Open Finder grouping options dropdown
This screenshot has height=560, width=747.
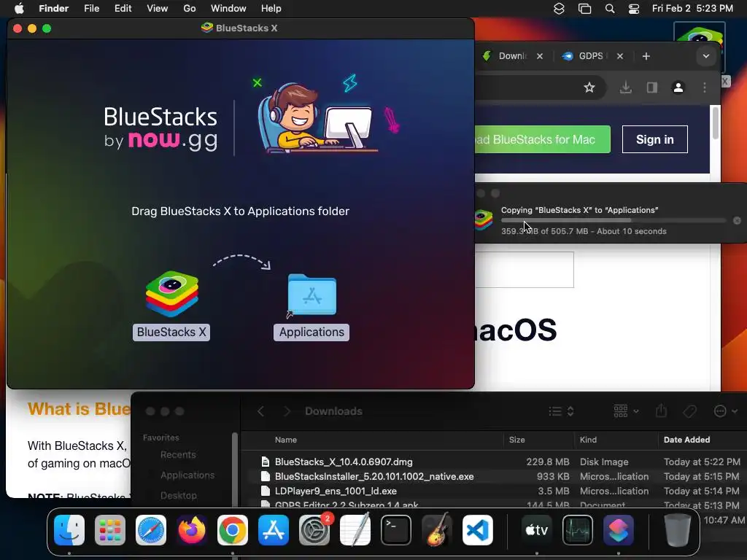click(x=626, y=411)
